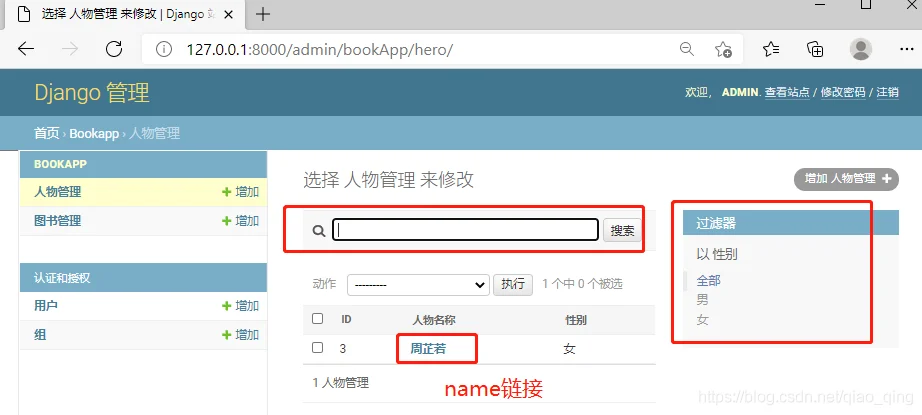Open the collections icon
This screenshot has height=415, width=922.
point(815,49)
